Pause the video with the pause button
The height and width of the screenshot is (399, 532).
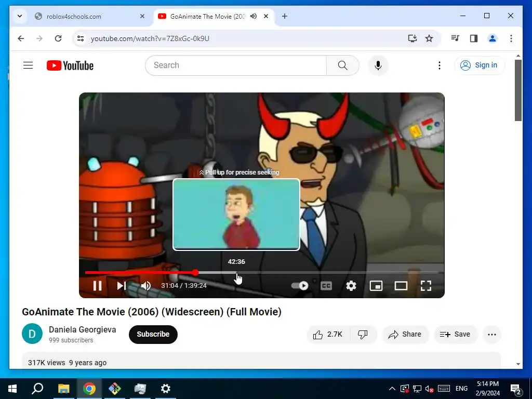97,286
